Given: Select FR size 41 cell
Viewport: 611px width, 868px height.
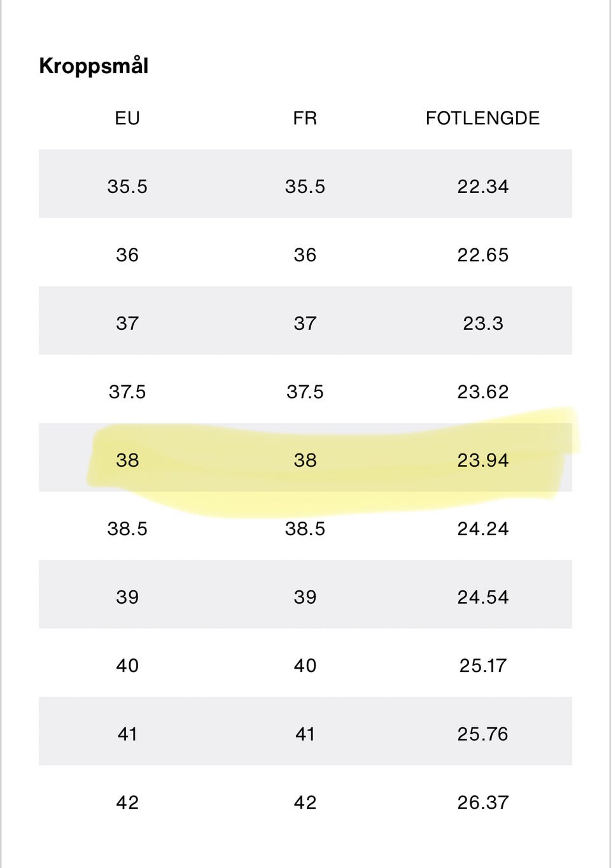Looking at the screenshot, I should click(305, 734).
